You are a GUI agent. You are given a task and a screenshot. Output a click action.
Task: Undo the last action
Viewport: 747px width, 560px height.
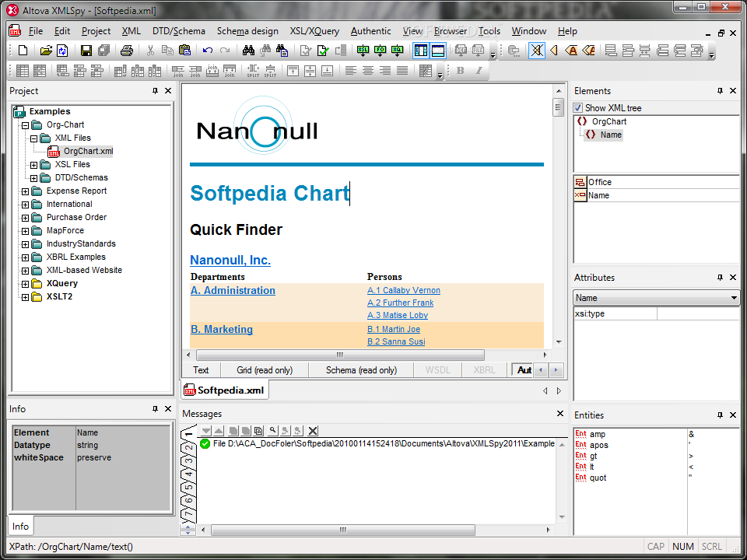point(208,51)
